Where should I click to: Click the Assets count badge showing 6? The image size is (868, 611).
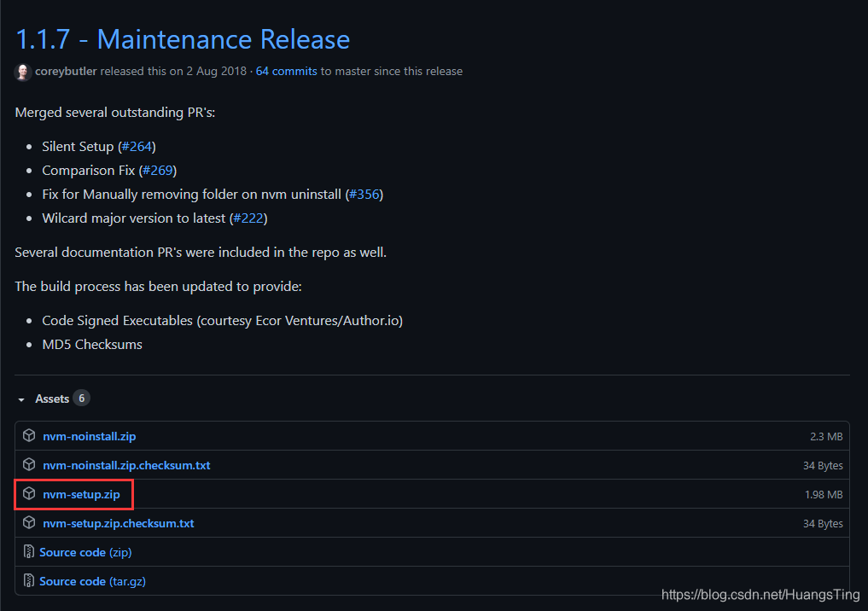click(81, 399)
